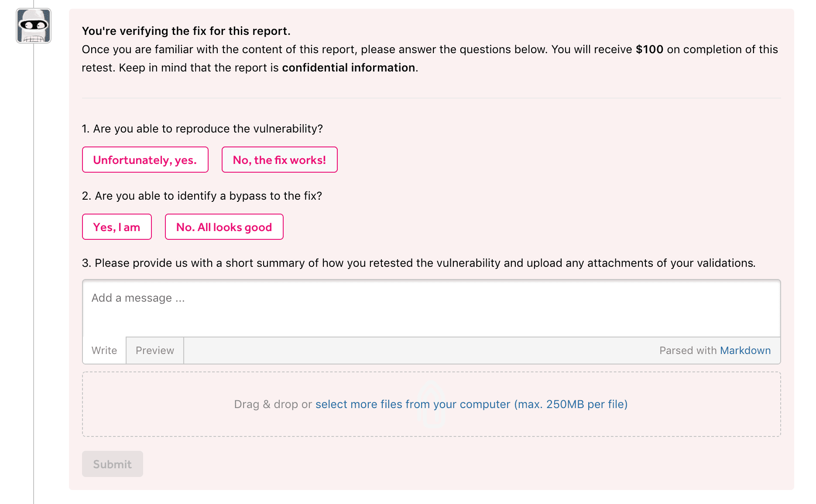The width and height of the screenshot is (816, 504).
Task: Open the Markdown help link
Action: pos(745,351)
